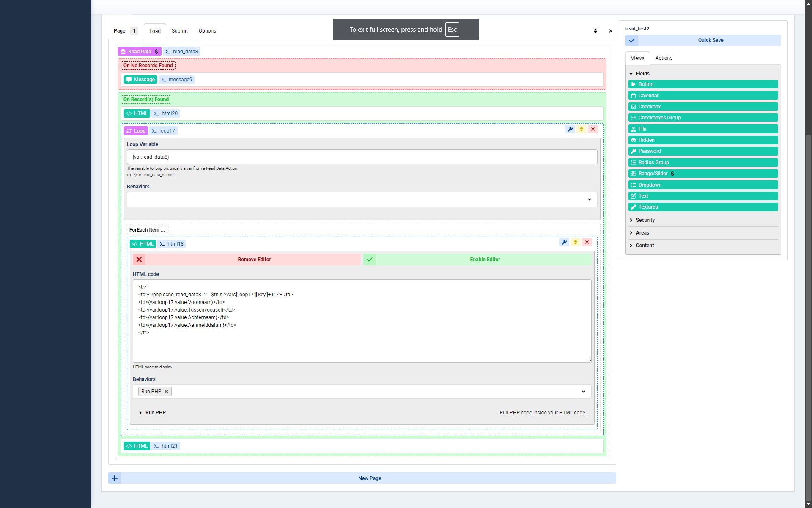Image resolution: width=812 pixels, height=508 pixels.
Task: Click the loop17 yellow sort arrows icon
Action: tap(581, 130)
